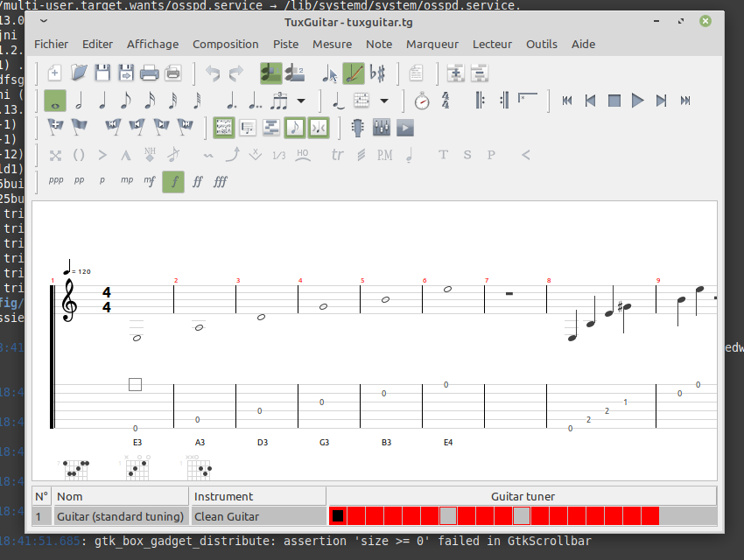Open a song file
The image size is (744, 560).
click(79, 73)
